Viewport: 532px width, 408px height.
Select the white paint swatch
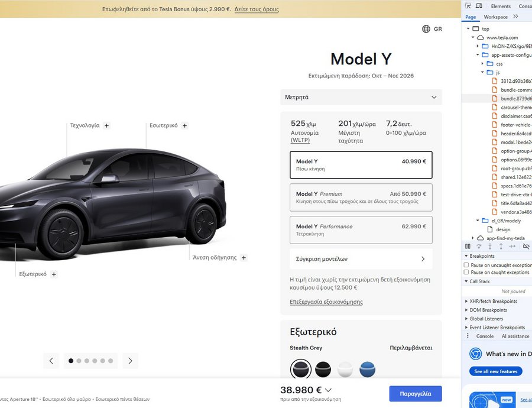point(345,370)
